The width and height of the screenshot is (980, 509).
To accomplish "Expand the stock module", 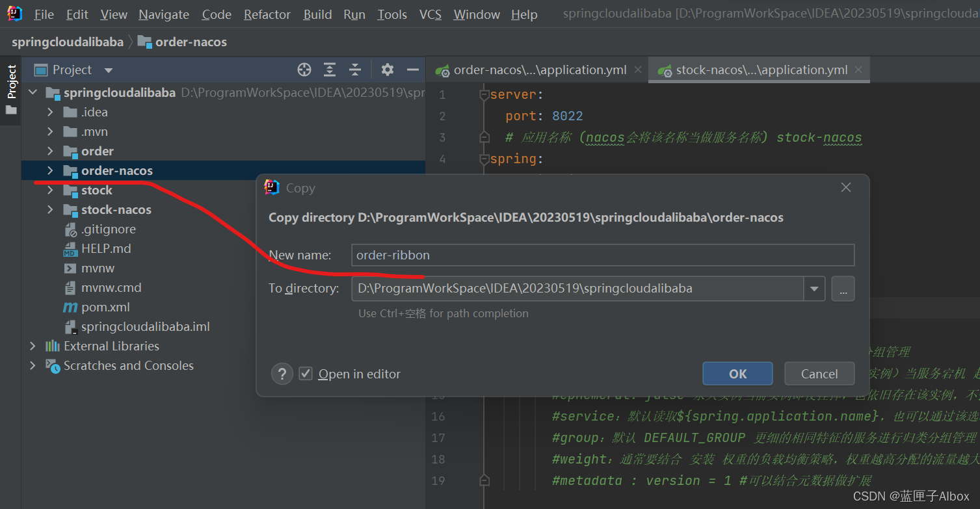I will [51, 190].
